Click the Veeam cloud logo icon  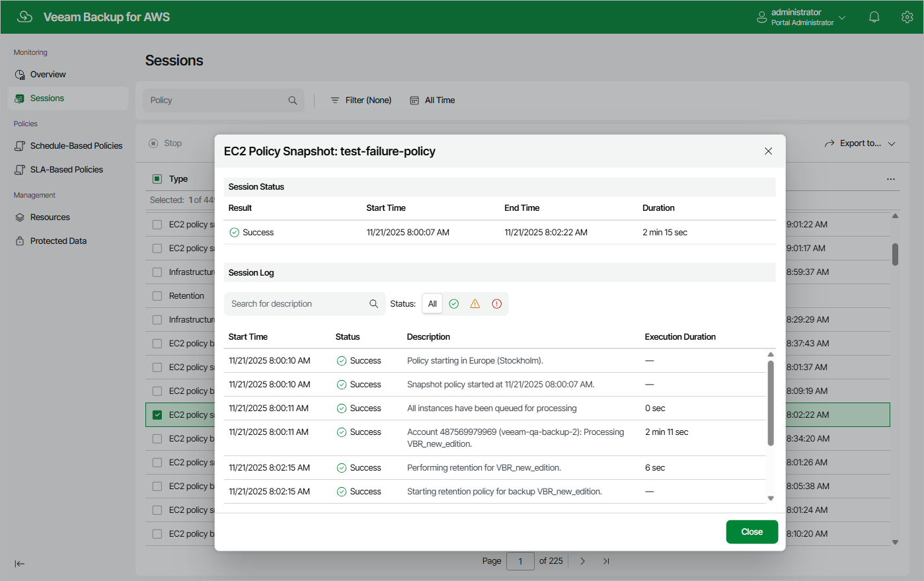click(24, 17)
